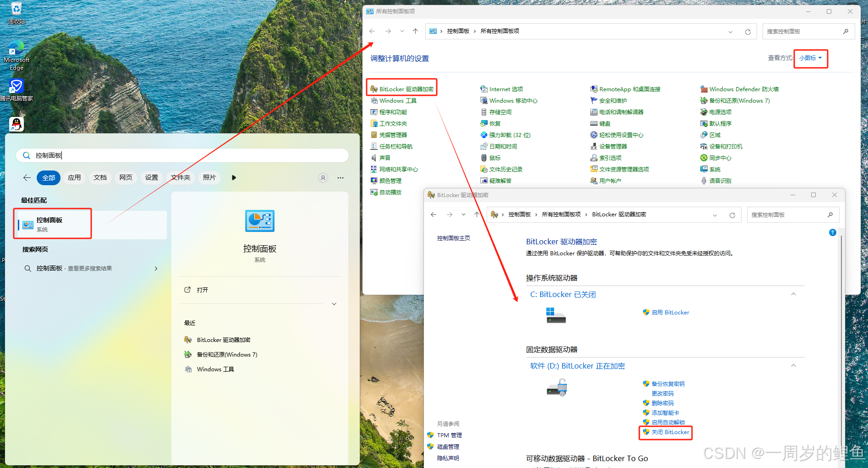Screen dimensions: 868x468
Task: Click 关闭 BitLocker for drive D
Action: click(666, 432)
